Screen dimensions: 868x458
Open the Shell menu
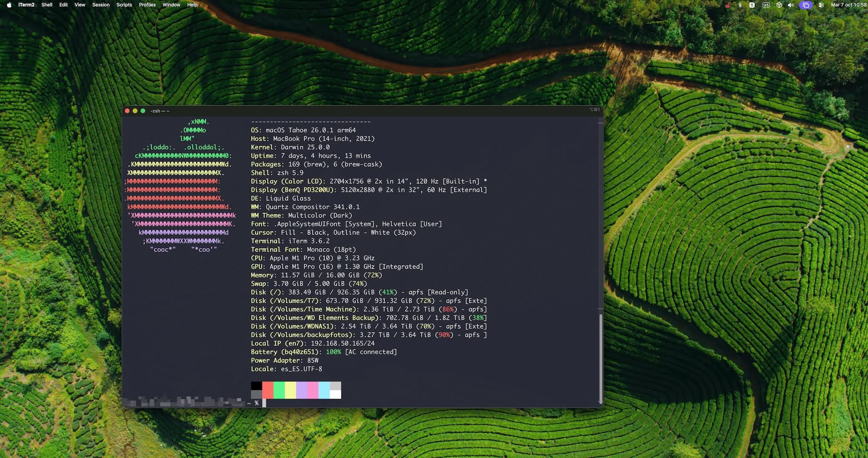pyautogui.click(x=47, y=5)
